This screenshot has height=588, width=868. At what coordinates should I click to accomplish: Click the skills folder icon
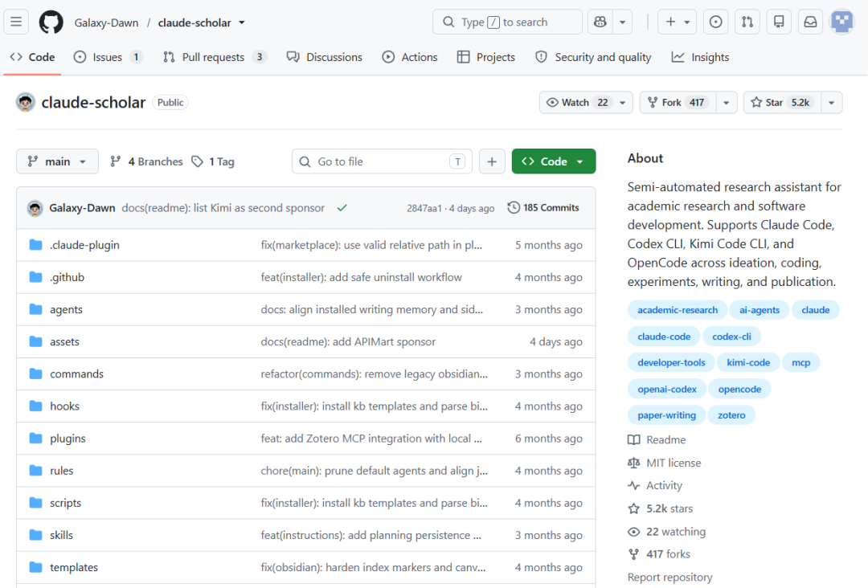pos(36,535)
